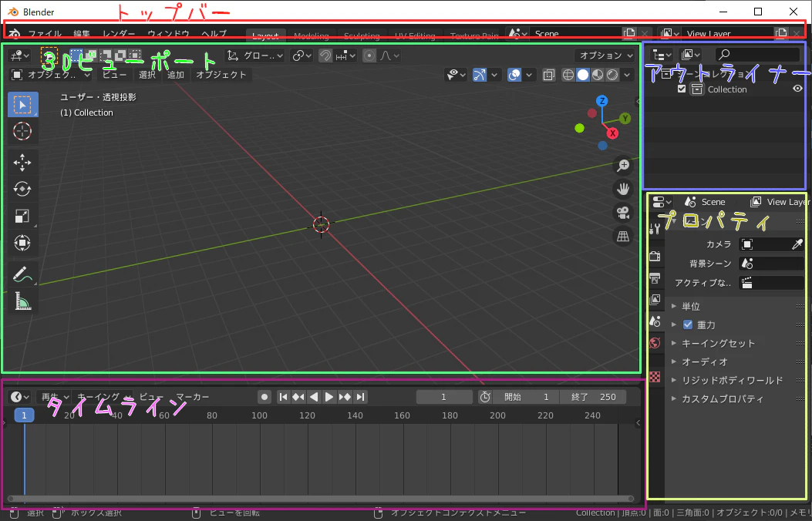This screenshot has height=521, width=812.
Task: Uncheck the 重力 checkbox
Action: (688, 325)
